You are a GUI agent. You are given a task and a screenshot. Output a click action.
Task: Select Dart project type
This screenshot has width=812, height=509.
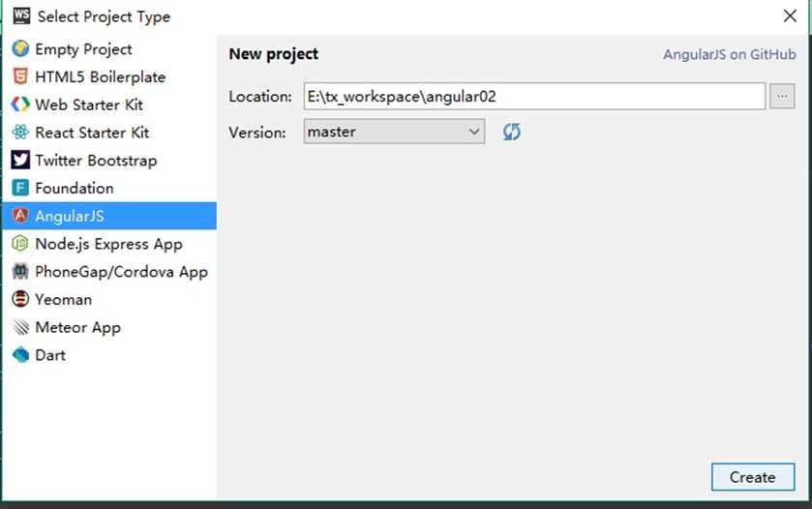(x=109, y=355)
